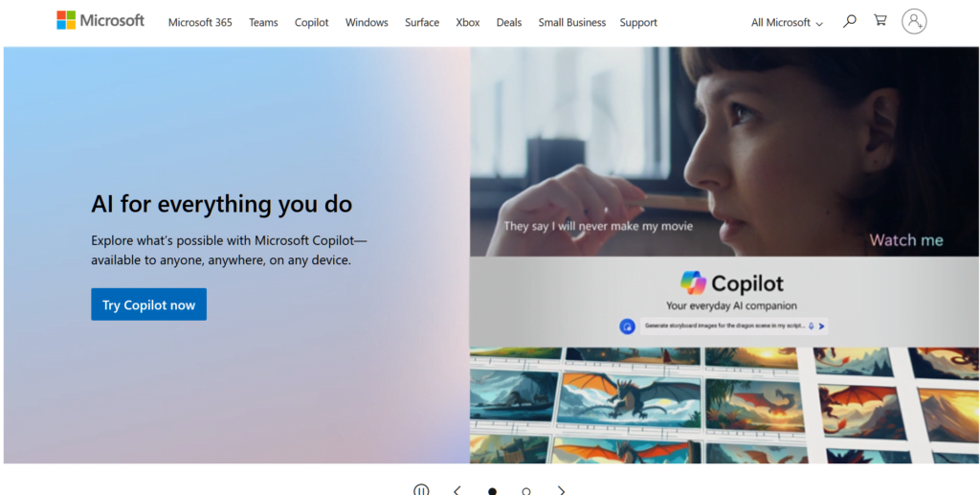Open Deals nav item
Viewport: 980px width, 495px height.
point(509,23)
